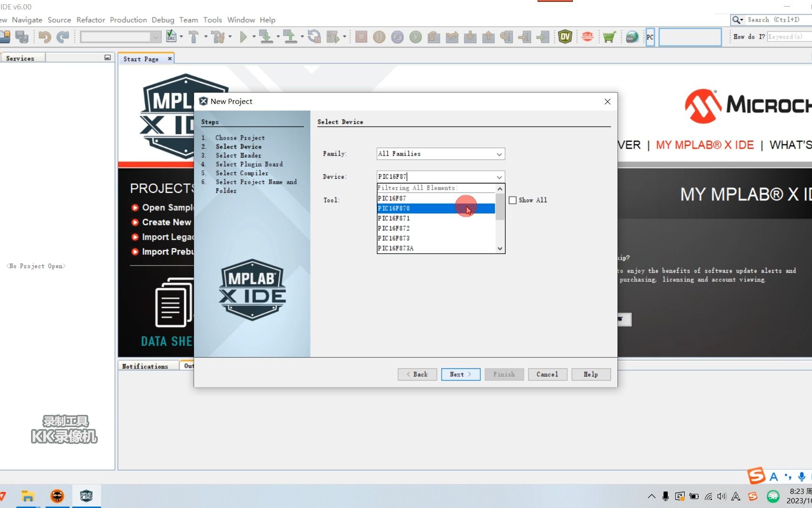Open the Production menu
This screenshot has width=812, height=508.
pos(128,20)
